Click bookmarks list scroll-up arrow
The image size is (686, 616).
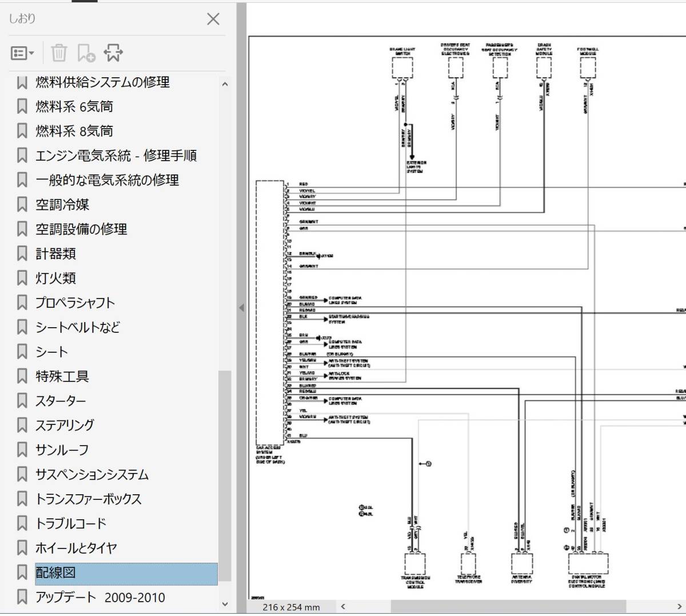tap(225, 84)
